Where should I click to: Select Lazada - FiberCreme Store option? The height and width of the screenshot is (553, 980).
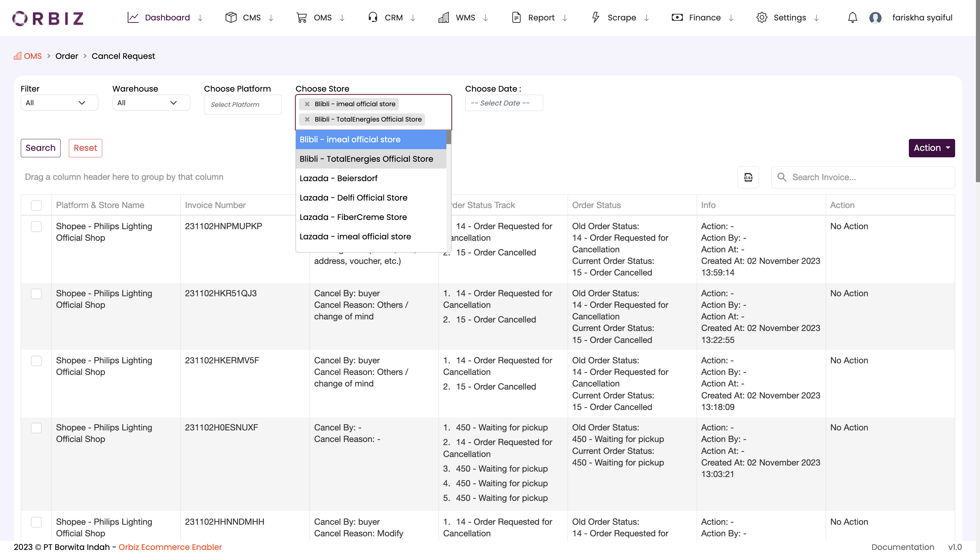(371, 217)
